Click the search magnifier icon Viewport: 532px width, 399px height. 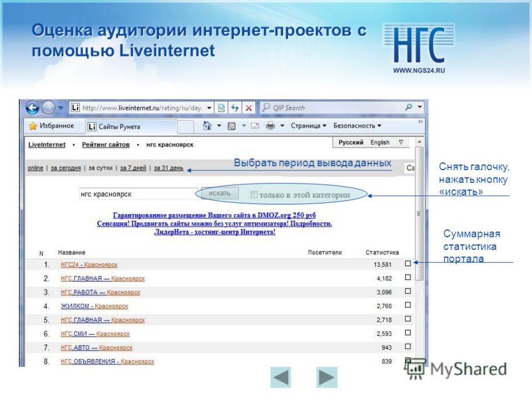409,108
